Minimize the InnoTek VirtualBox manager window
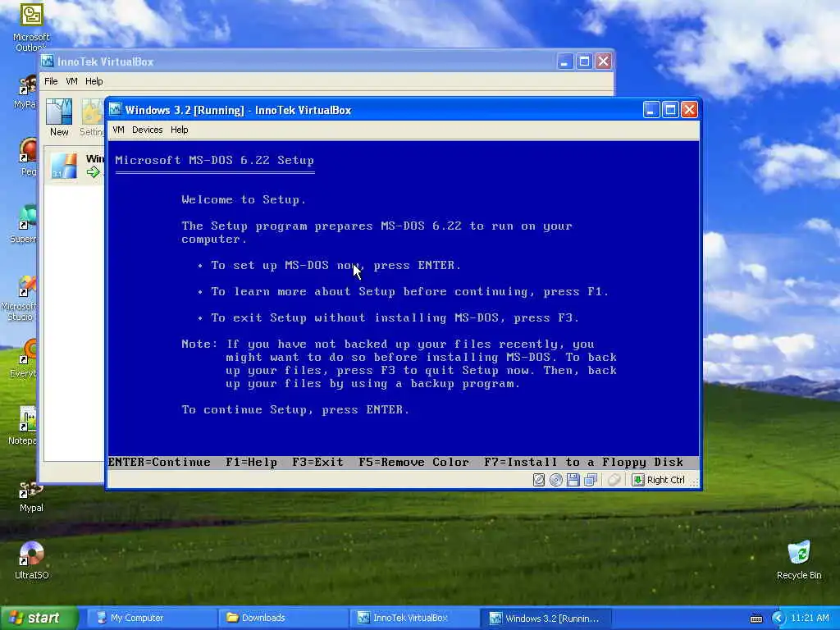The width and height of the screenshot is (840, 630). 564,62
